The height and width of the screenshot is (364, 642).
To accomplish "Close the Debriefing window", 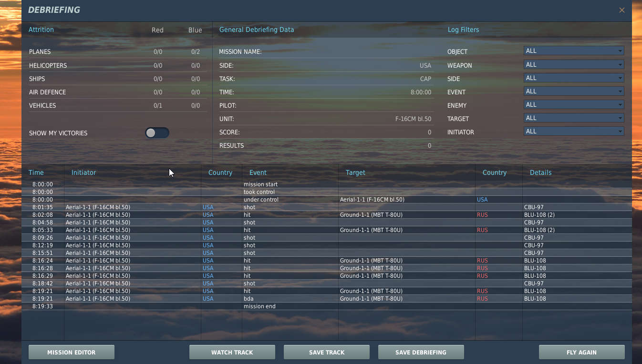I will coord(621,10).
